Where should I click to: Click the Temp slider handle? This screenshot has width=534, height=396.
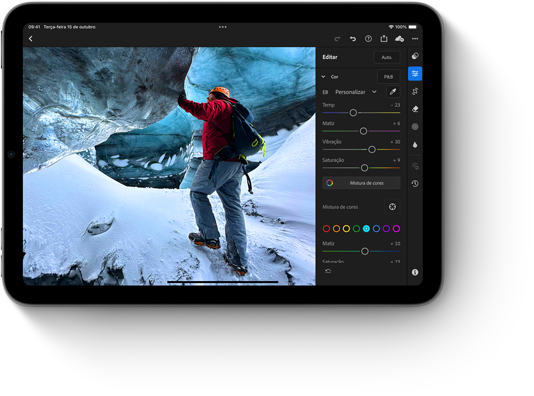point(353,113)
